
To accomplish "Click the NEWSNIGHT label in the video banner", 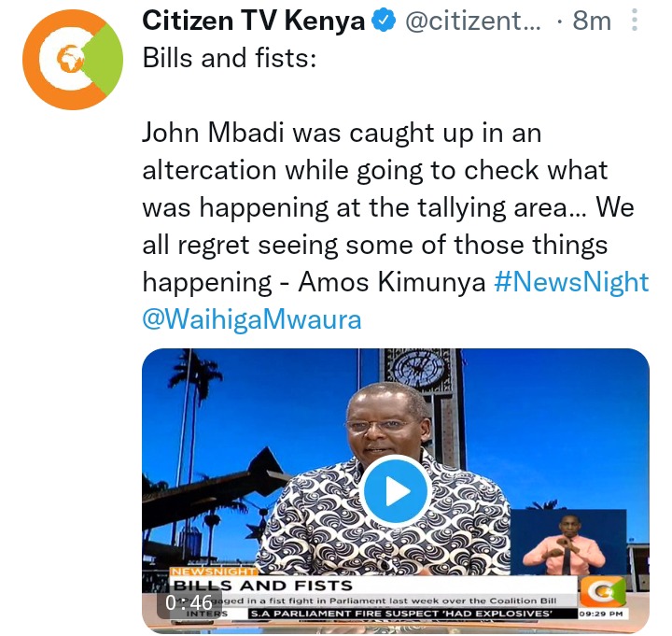I will tap(213, 572).
